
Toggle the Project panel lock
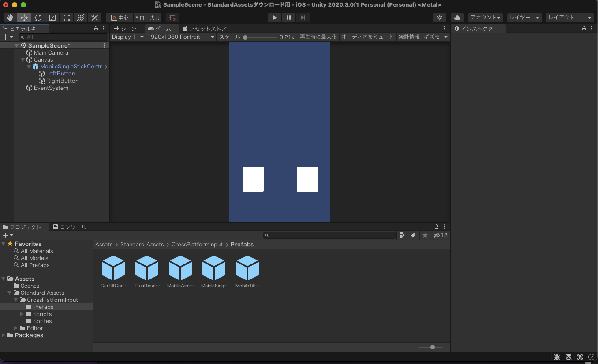(437, 227)
